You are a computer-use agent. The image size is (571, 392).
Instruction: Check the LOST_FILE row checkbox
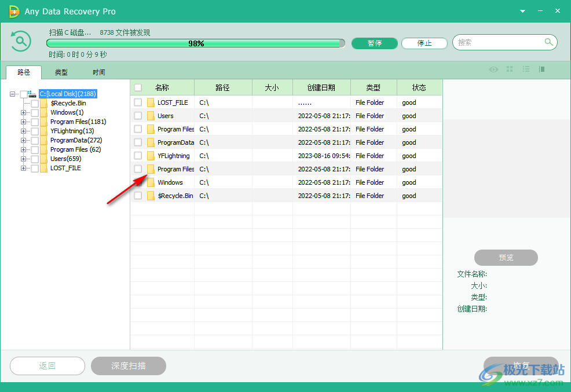tap(138, 102)
